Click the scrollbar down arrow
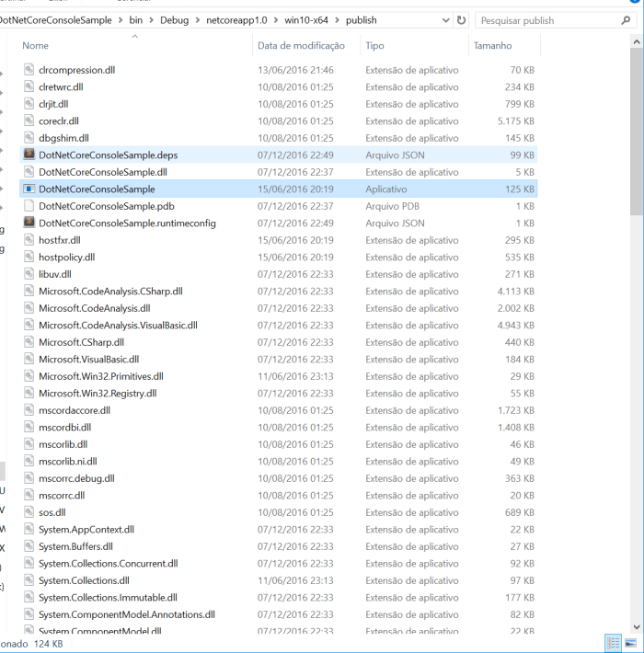This screenshot has width=644, height=653. point(637,626)
